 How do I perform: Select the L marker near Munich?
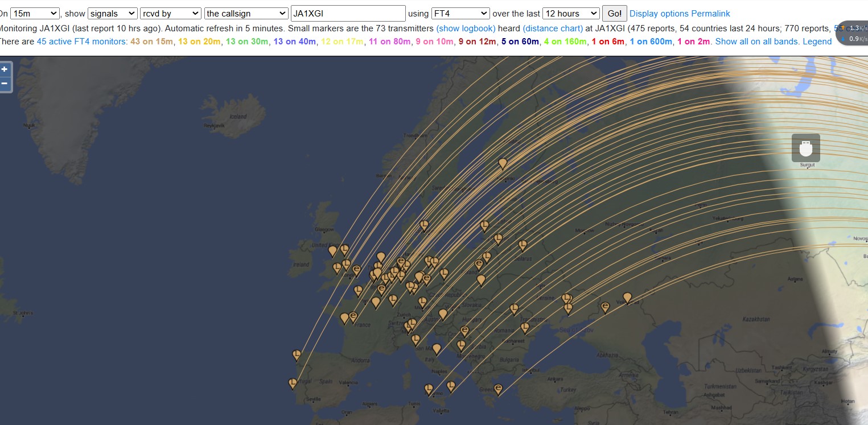coord(422,302)
